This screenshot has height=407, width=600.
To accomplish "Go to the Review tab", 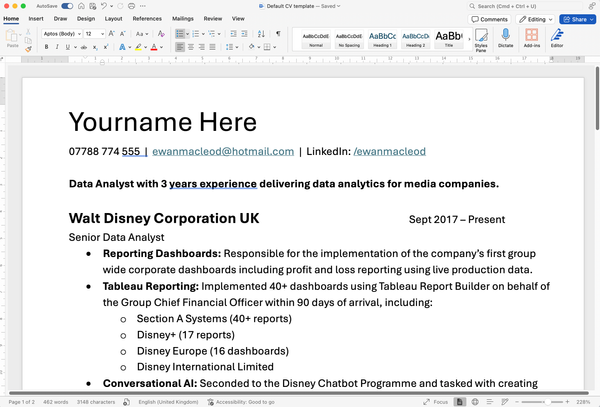I will click(x=213, y=19).
